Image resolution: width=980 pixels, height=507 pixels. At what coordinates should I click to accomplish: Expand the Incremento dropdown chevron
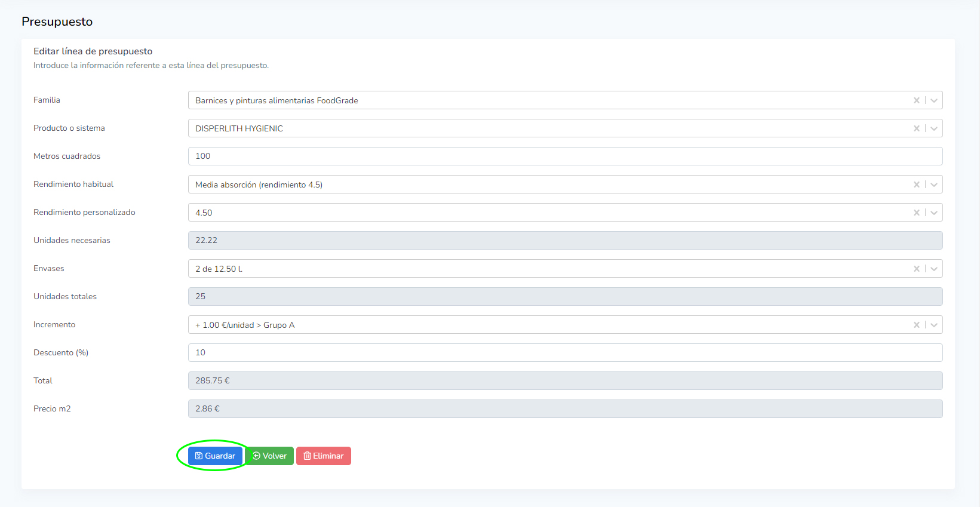pyautogui.click(x=934, y=325)
